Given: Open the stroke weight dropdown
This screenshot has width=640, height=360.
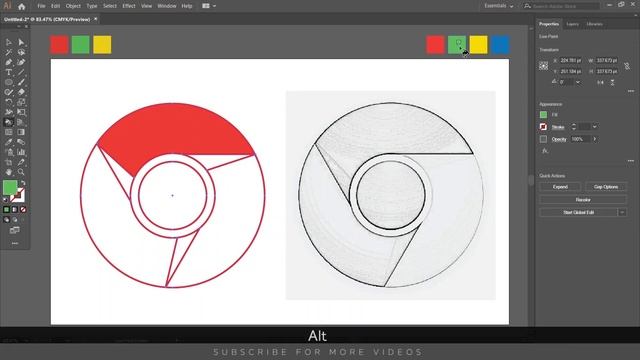Looking at the screenshot, I should [595, 127].
